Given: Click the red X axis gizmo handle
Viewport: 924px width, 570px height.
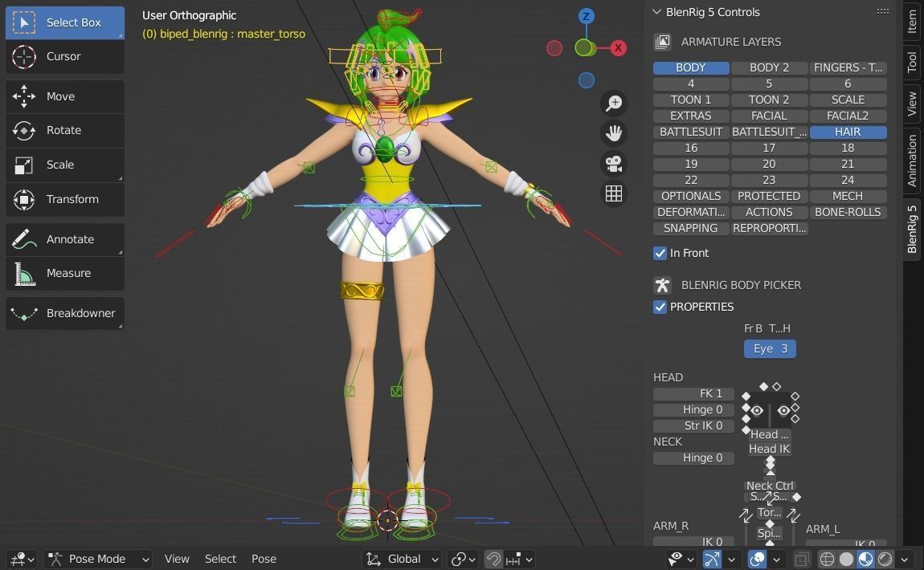Looking at the screenshot, I should 618,48.
